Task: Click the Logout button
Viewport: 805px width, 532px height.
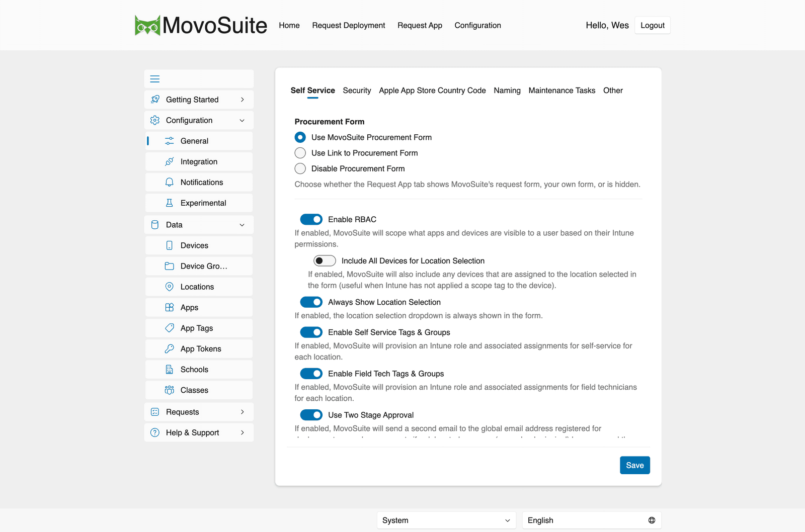Action: [x=653, y=25]
